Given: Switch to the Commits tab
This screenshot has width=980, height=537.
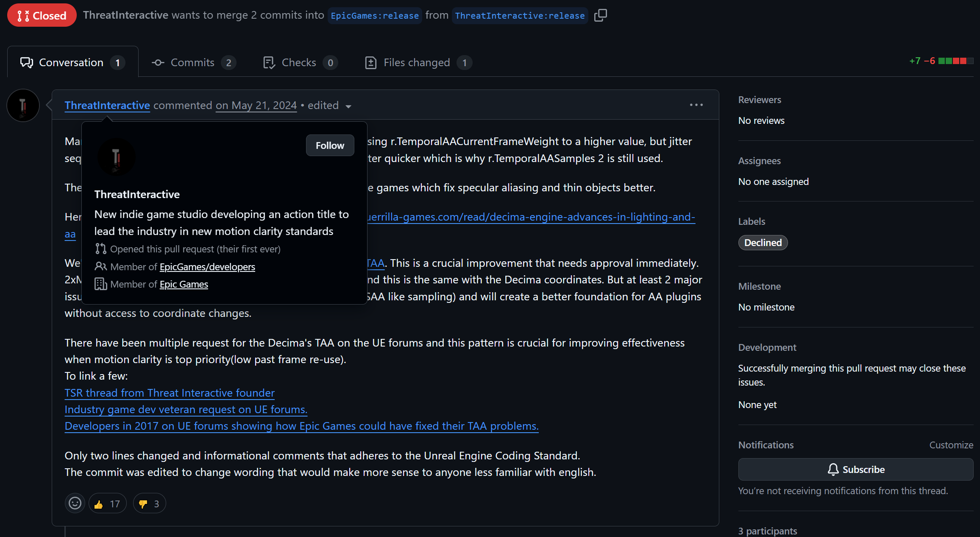Looking at the screenshot, I should pos(193,63).
